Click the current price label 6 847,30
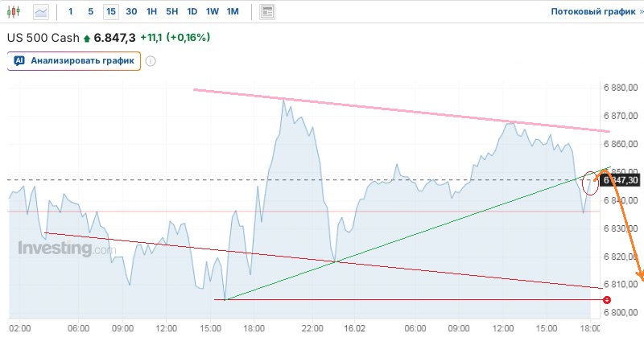The height and width of the screenshot is (337, 644). [621, 180]
